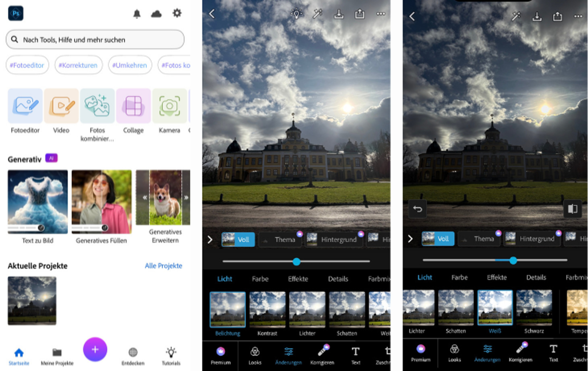
Task: Select the Kontrast adjustment in middle editor
Action: coord(267,314)
